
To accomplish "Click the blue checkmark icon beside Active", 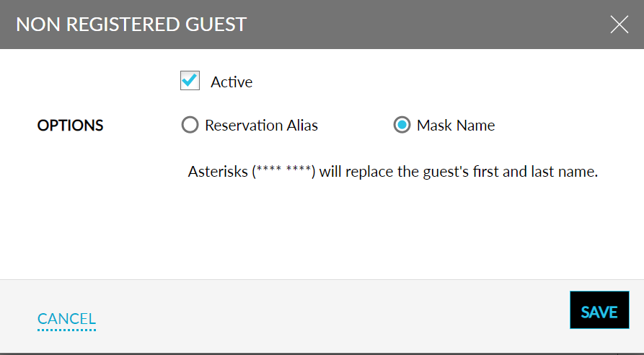I will [x=190, y=81].
